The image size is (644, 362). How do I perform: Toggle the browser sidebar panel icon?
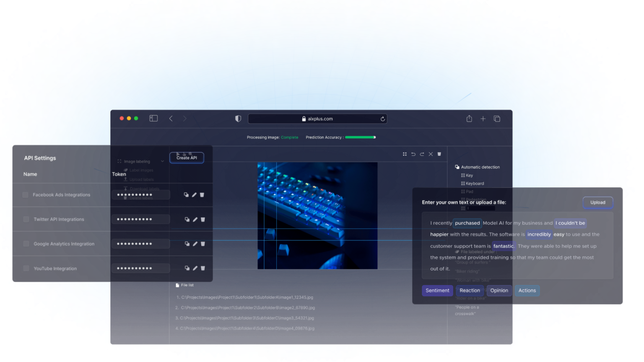click(x=153, y=119)
